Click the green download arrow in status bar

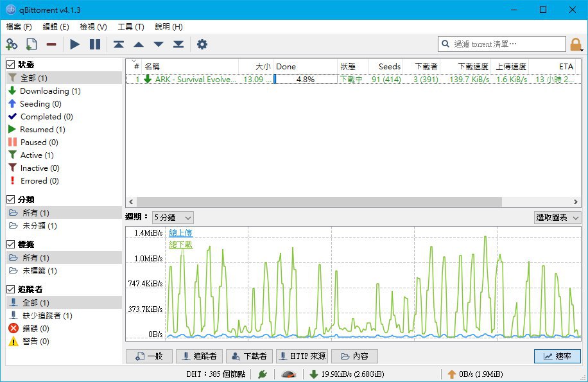[314, 374]
